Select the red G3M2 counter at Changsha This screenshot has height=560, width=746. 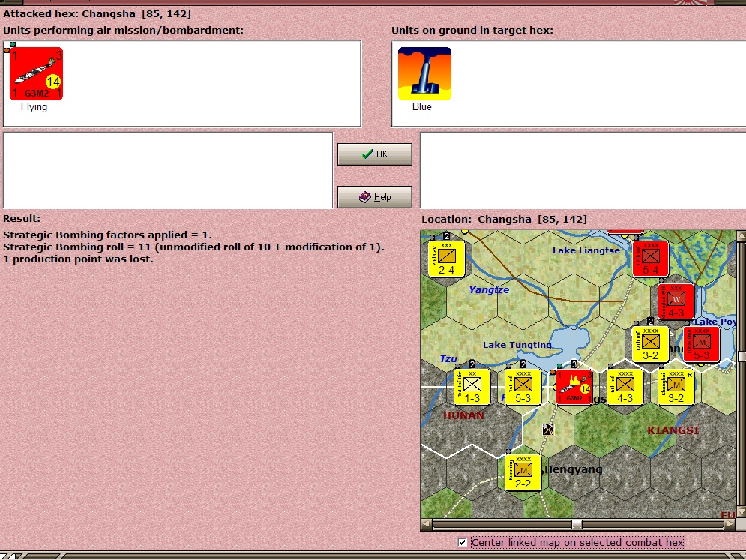(x=574, y=388)
